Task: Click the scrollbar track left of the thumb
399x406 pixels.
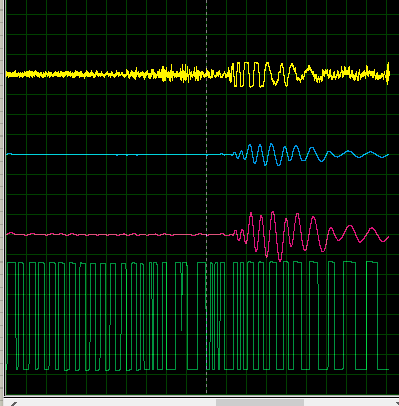Action: [118, 403]
